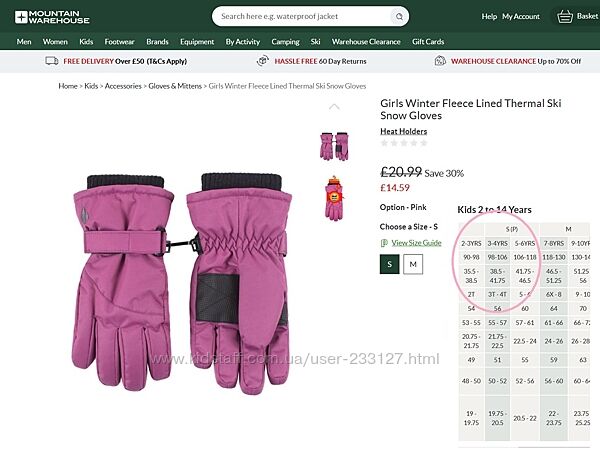This screenshot has height=454, width=600.
Task: Select size M option
Action: click(413, 264)
